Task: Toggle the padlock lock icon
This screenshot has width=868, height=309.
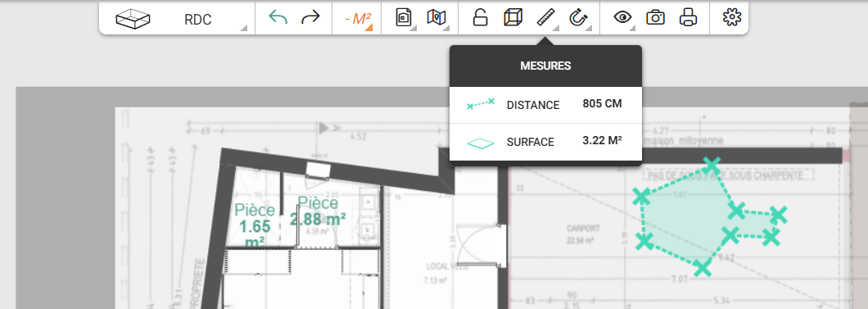Action: (480, 18)
